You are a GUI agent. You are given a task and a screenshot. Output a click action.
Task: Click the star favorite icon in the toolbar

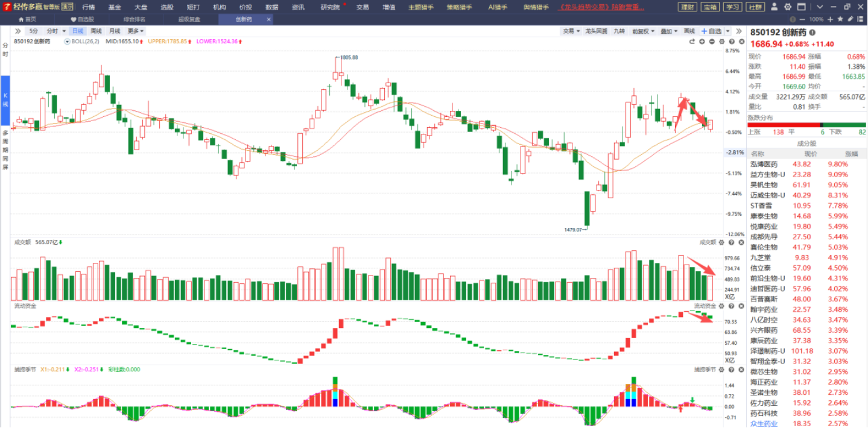[x=840, y=19]
